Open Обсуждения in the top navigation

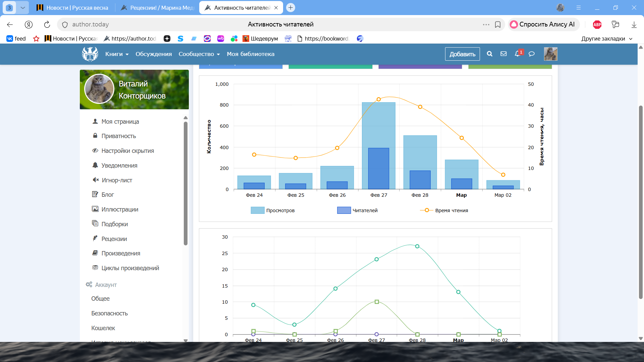pos(154,54)
